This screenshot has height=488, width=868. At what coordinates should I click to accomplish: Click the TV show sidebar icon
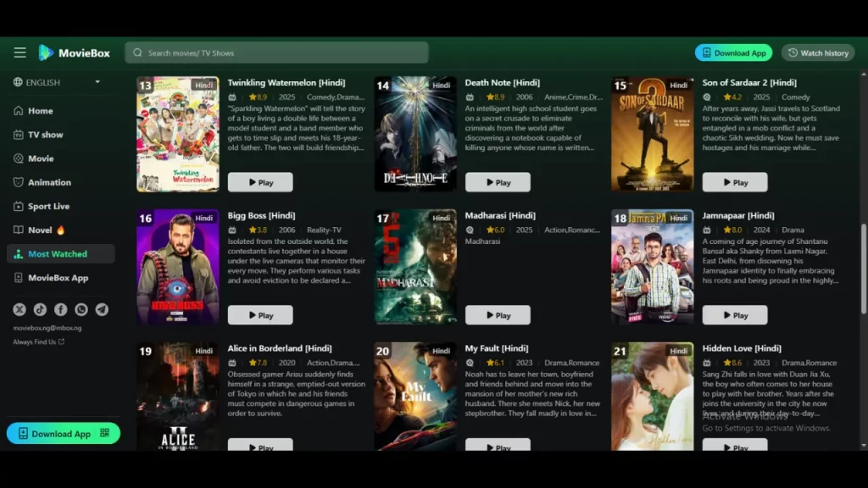(x=19, y=135)
